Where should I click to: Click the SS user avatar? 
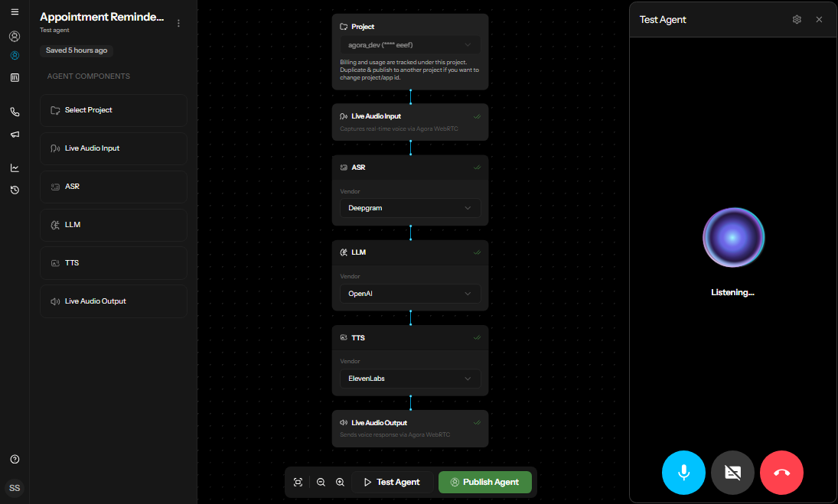click(15, 488)
